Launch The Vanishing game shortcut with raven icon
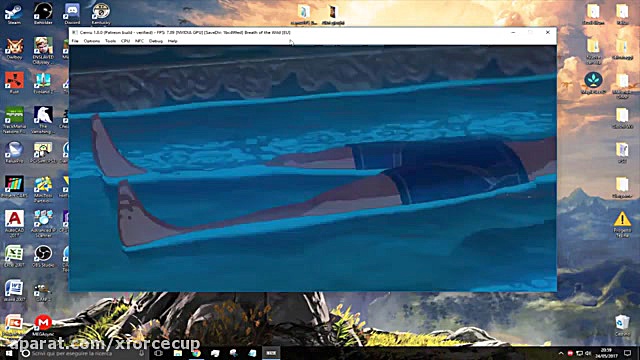 coord(43,120)
